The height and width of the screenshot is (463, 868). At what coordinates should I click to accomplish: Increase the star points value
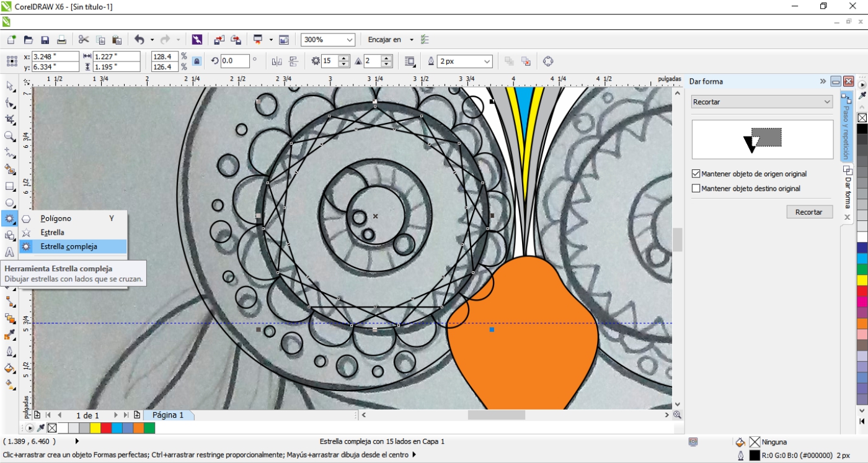point(343,58)
